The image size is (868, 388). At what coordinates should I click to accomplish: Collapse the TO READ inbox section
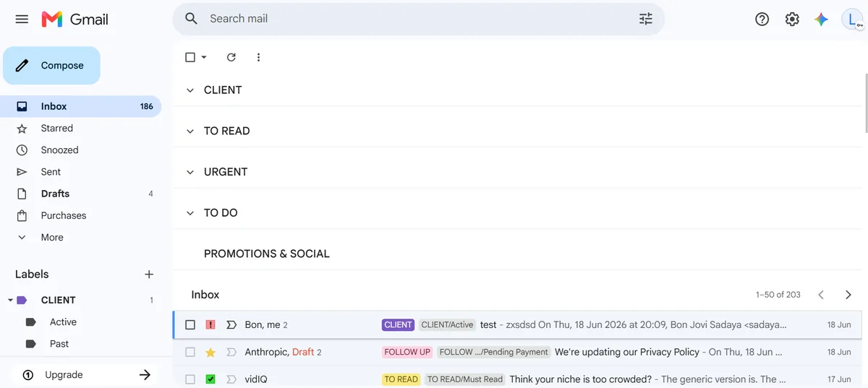[x=190, y=132]
